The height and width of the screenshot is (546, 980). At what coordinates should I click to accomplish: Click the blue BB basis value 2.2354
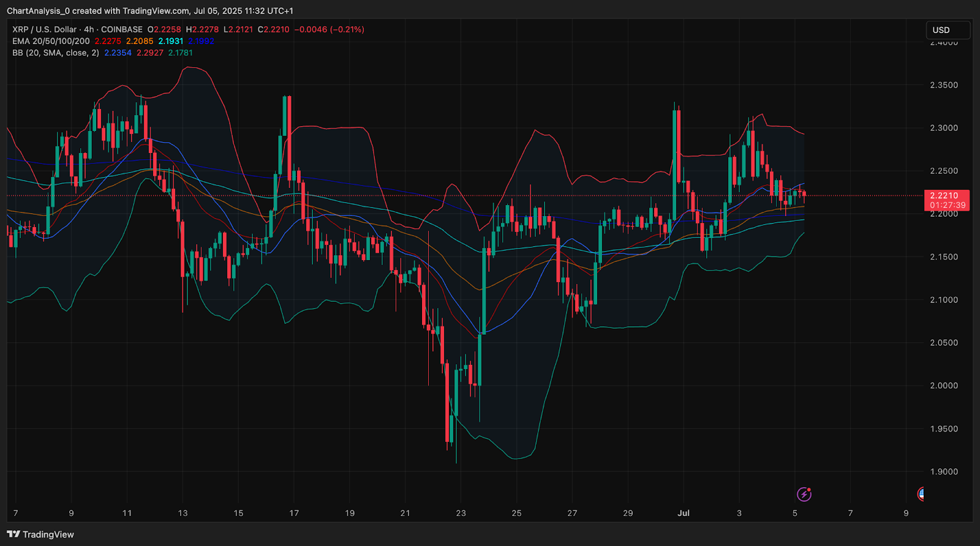[x=118, y=53]
